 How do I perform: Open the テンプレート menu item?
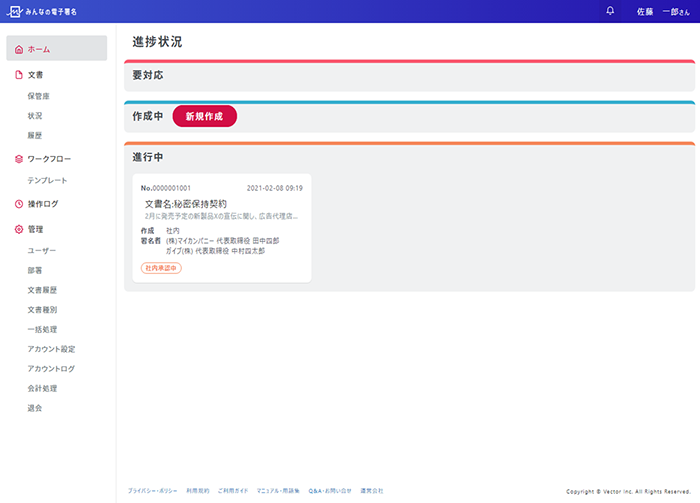coord(48,181)
